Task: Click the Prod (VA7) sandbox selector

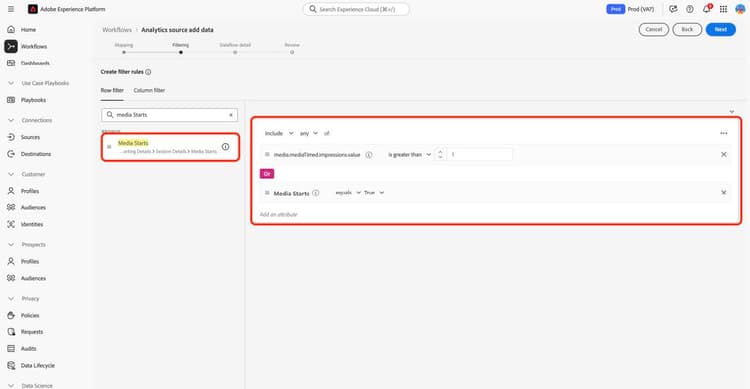Action: coord(630,9)
